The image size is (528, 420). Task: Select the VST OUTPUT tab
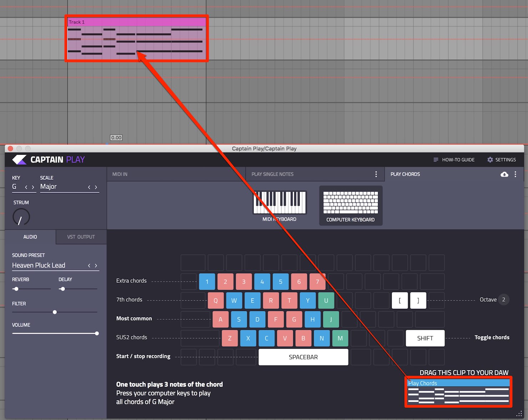[81, 237]
